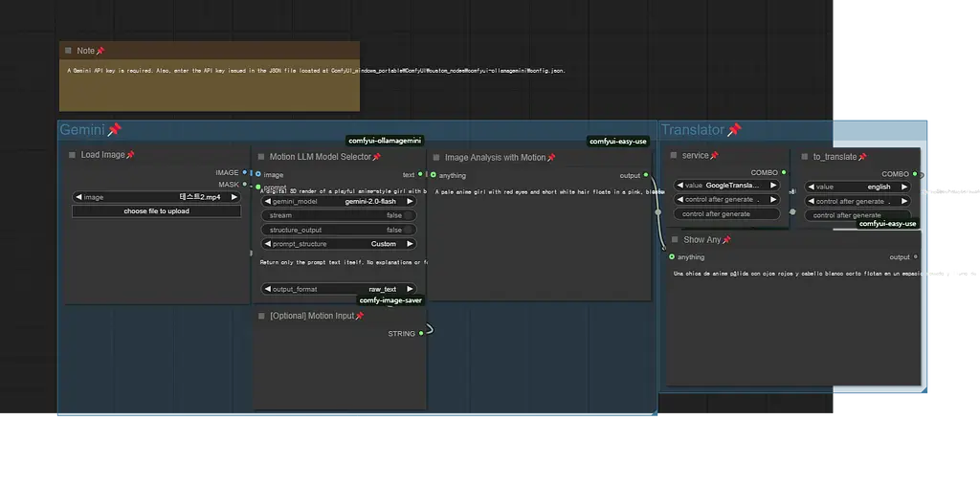Open the output_format dropdown set to raw_text

tap(338, 289)
